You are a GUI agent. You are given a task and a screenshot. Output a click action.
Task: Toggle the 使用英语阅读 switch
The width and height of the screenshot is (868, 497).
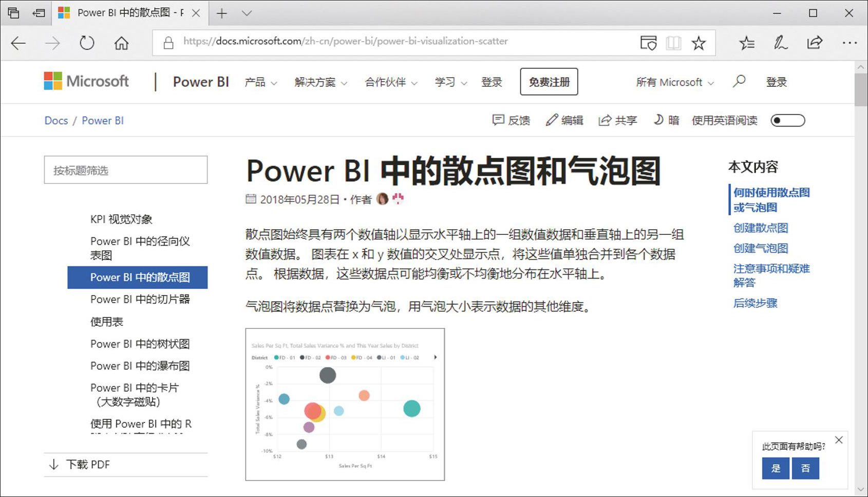pos(788,120)
